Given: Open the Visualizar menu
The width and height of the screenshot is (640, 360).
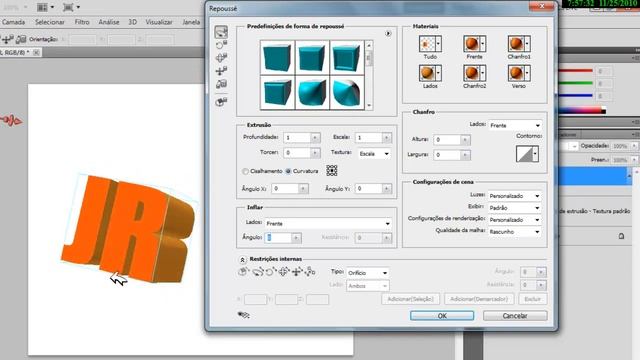Looking at the screenshot, I should (159, 22).
